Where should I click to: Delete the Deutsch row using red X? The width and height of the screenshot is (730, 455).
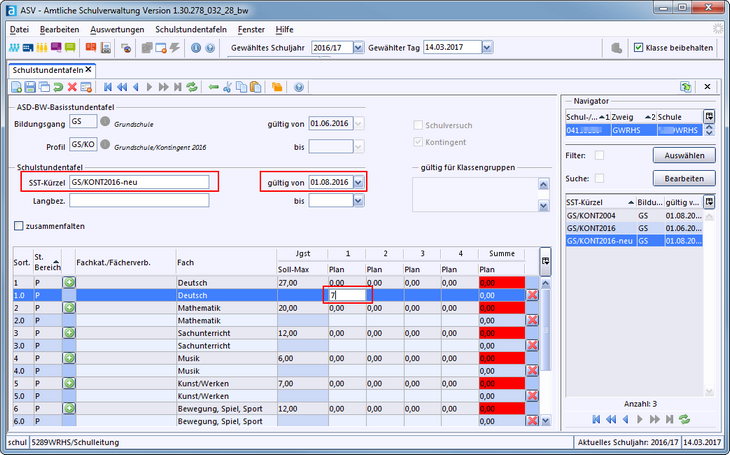click(532, 296)
